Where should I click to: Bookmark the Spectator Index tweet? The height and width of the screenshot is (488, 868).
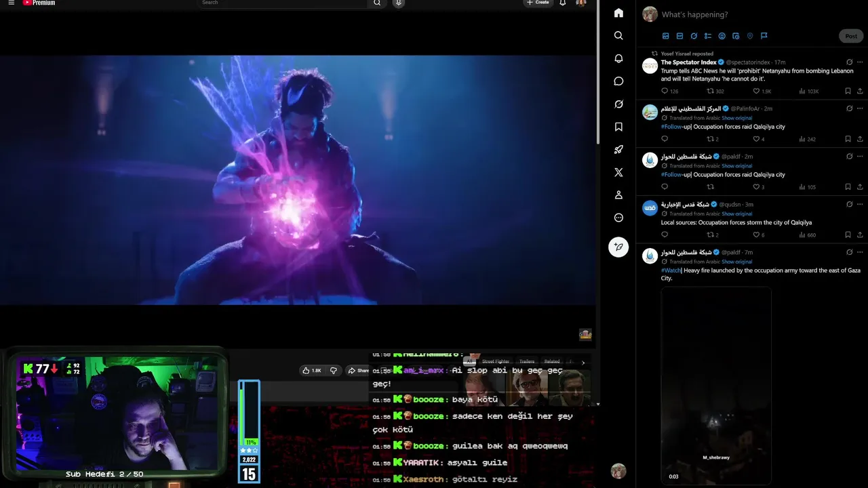pos(848,91)
